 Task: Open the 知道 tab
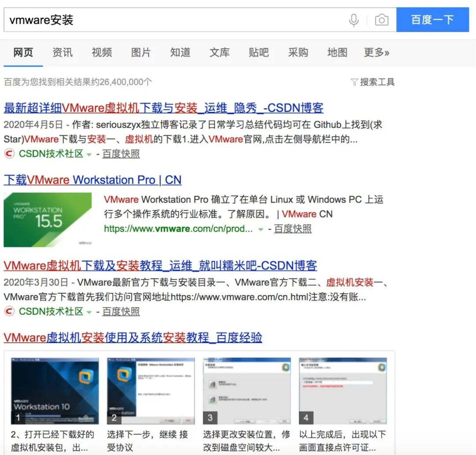(180, 52)
